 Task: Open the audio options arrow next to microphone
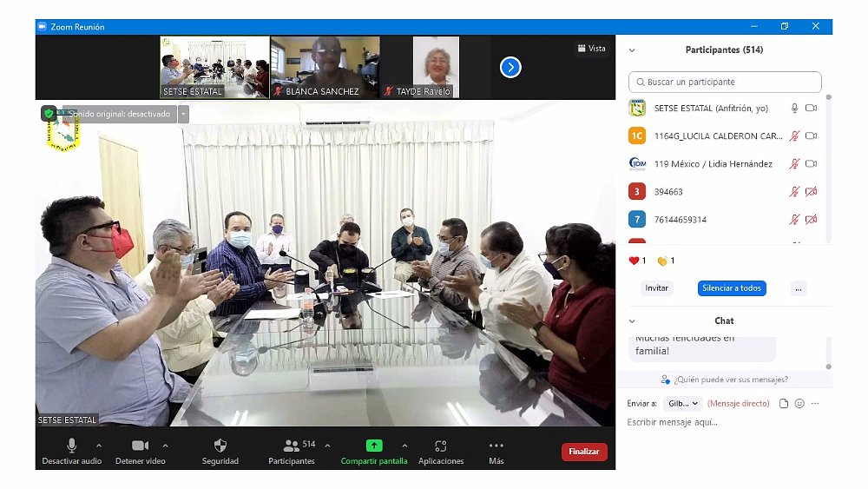98,446
